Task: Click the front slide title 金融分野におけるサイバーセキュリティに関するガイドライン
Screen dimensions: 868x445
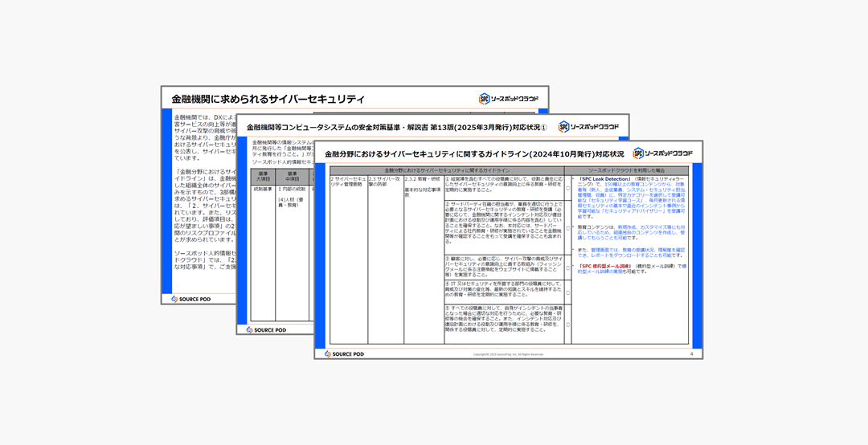Action: [x=426, y=154]
